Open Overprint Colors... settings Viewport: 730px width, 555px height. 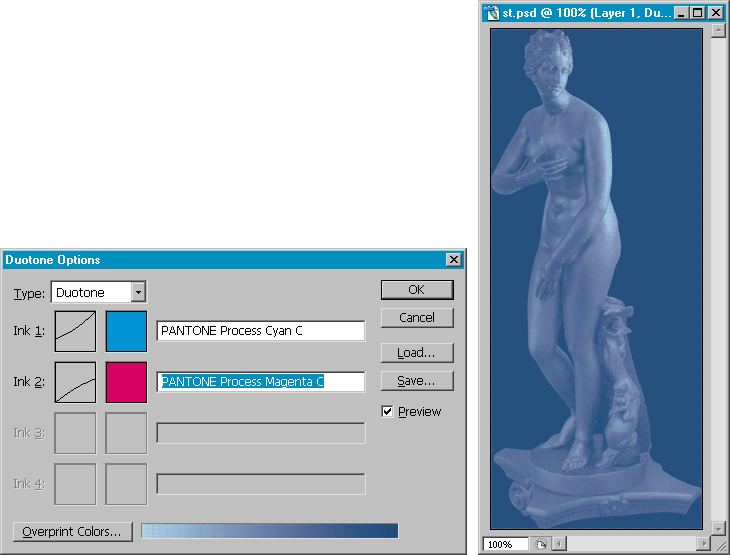[x=73, y=532]
